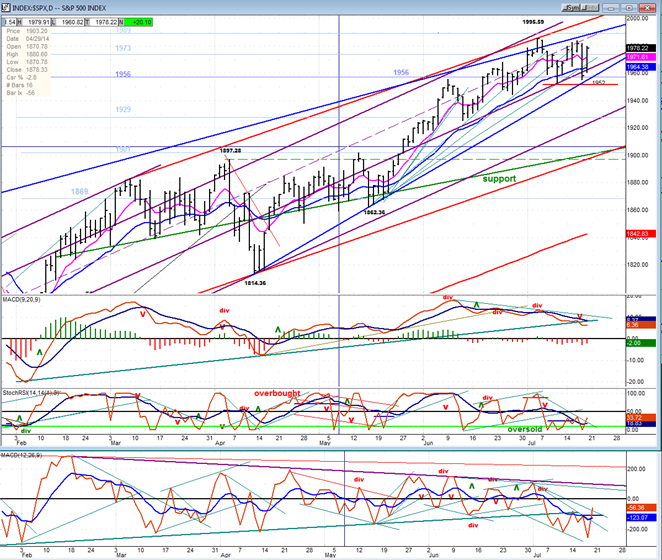Select the Open 1870.78 row in data box
Image resolution: width=662 pixels, height=560 pixels.
pos(27,46)
